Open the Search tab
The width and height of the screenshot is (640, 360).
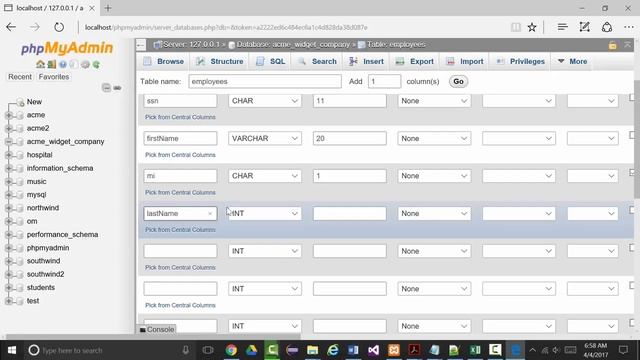coord(317,61)
